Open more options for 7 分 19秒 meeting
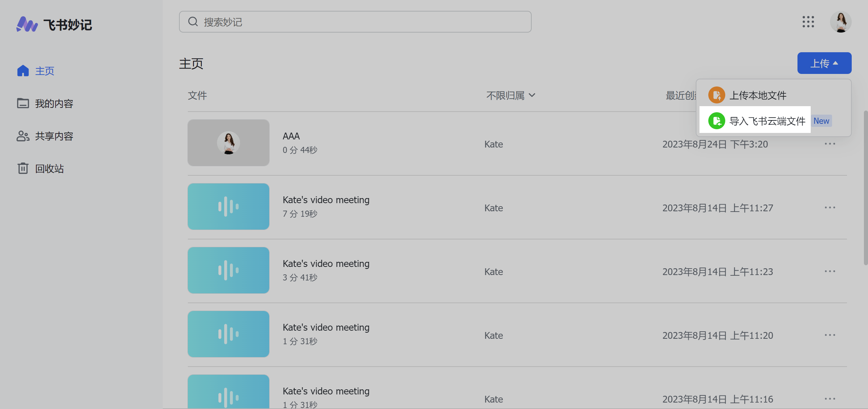The height and width of the screenshot is (409, 868). [x=830, y=208]
